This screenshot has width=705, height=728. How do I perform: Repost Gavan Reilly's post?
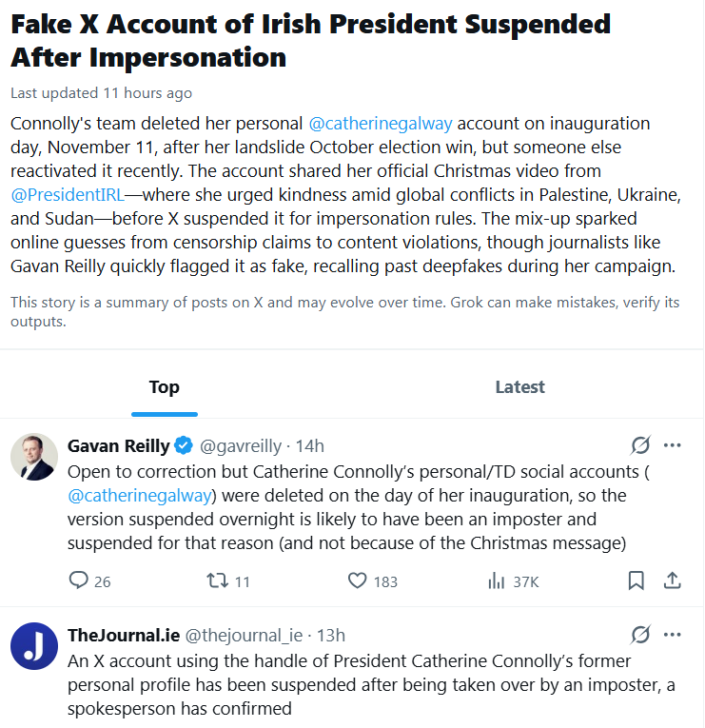(218, 580)
